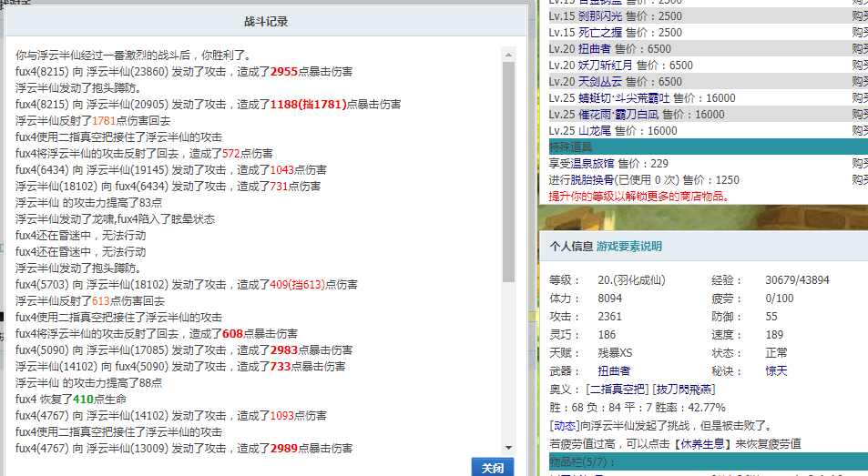Close the battle record dialog with 关闭
This screenshot has height=476, width=868.
(492, 468)
